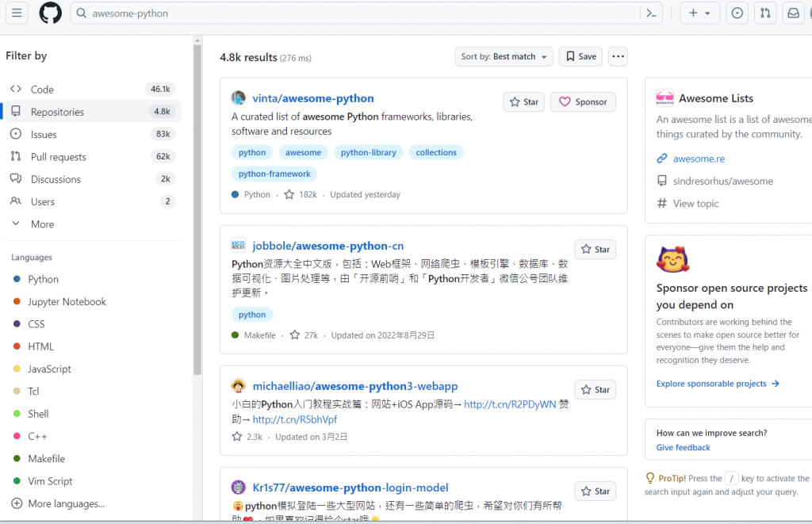Open jobbole/awesome-python-cn repository link
Screen dimensions: 812x524
pos(327,246)
